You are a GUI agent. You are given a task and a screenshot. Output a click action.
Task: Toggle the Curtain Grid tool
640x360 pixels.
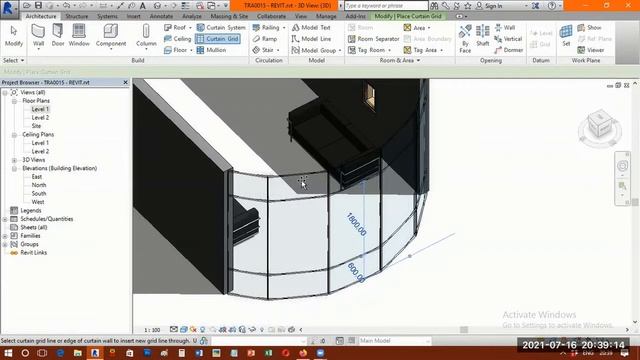(x=218, y=39)
